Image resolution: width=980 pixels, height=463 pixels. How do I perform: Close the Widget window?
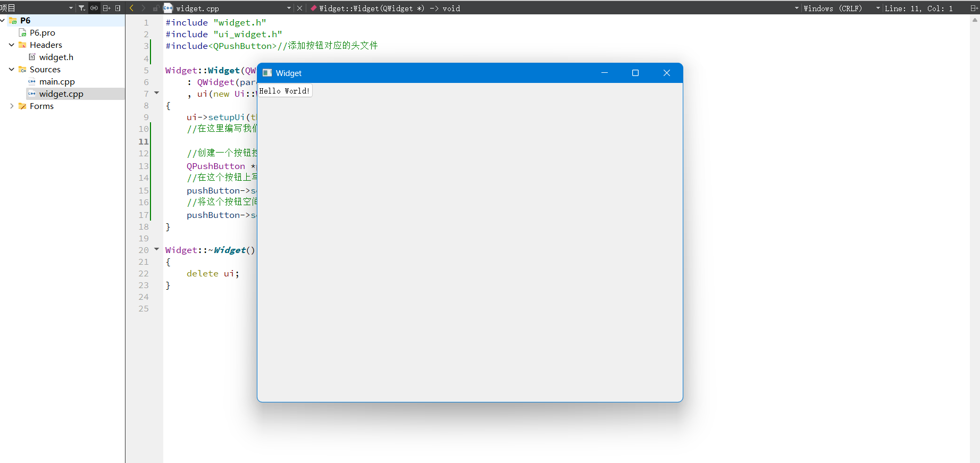point(667,73)
